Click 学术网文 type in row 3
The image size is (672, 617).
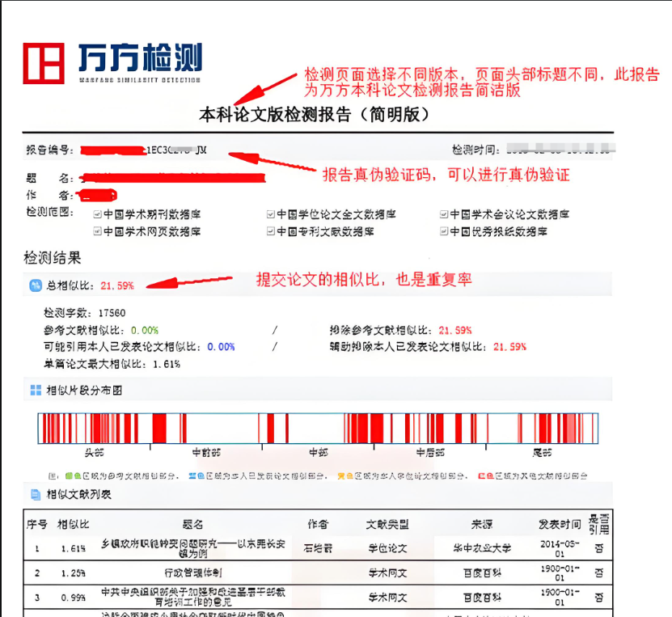[388, 598]
